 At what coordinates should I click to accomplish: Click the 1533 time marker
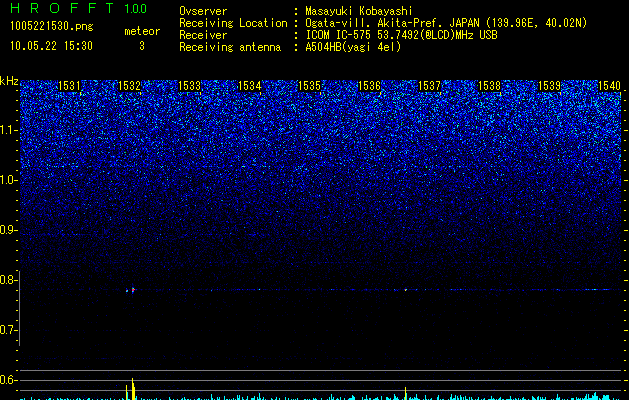(189, 86)
